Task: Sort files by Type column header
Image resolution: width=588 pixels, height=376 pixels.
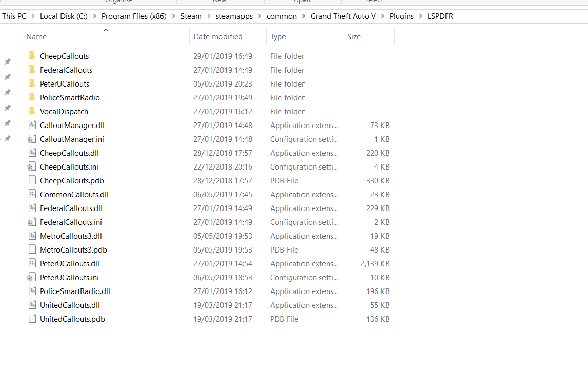Action: [278, 37]
